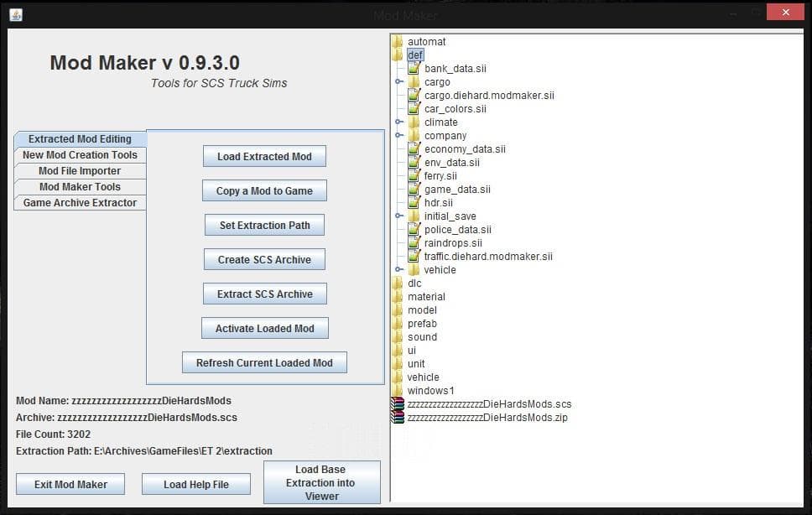The image size is (812, 515).
Task: Select the initial_save folder label
Action: point(450,216)
